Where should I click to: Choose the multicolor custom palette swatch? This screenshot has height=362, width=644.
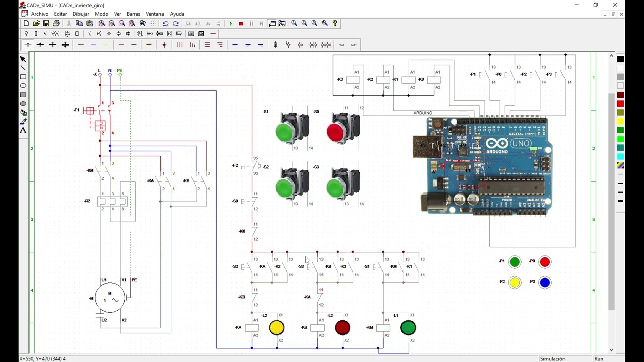(x=620, y=165)
